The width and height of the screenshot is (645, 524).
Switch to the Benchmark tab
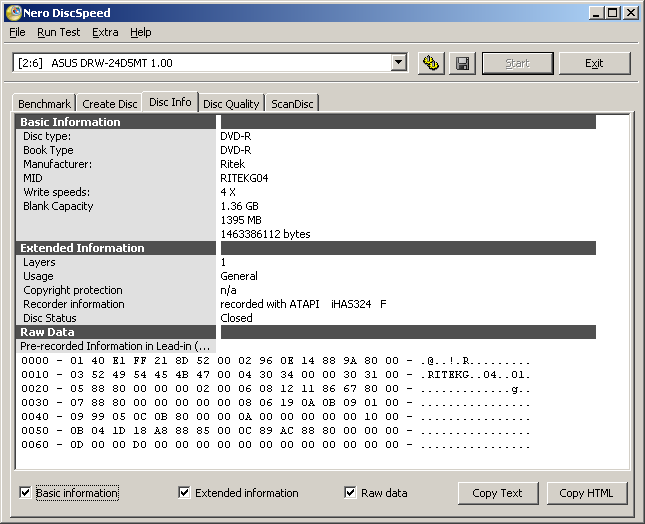pos(44,104)
